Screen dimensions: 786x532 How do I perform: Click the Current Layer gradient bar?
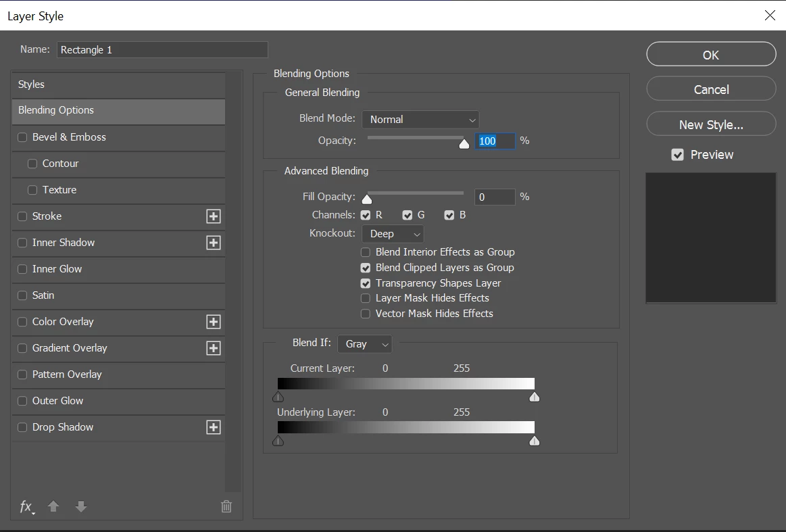(x=406, y=383)
